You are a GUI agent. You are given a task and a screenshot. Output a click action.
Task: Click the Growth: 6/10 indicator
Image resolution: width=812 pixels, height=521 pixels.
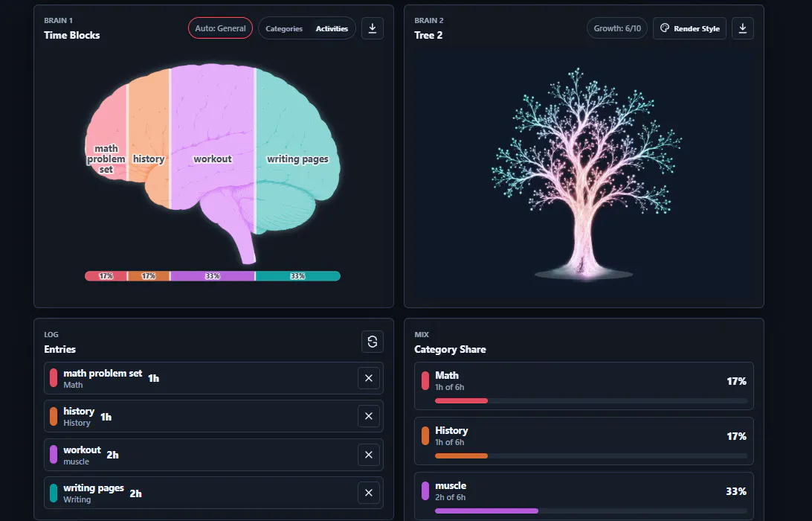click(x=616, y=28)
